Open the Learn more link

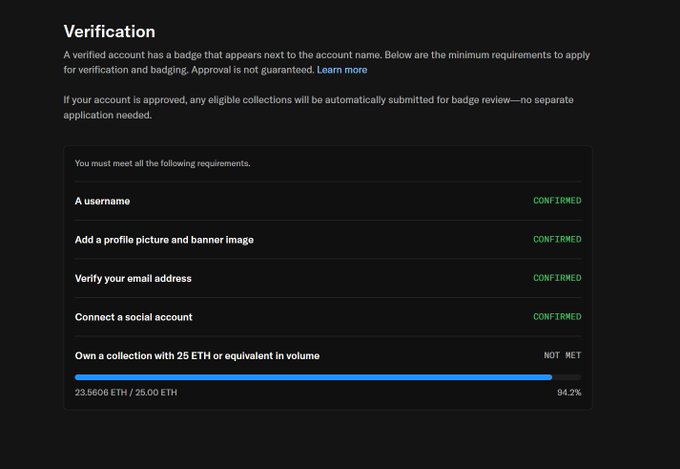342,70
